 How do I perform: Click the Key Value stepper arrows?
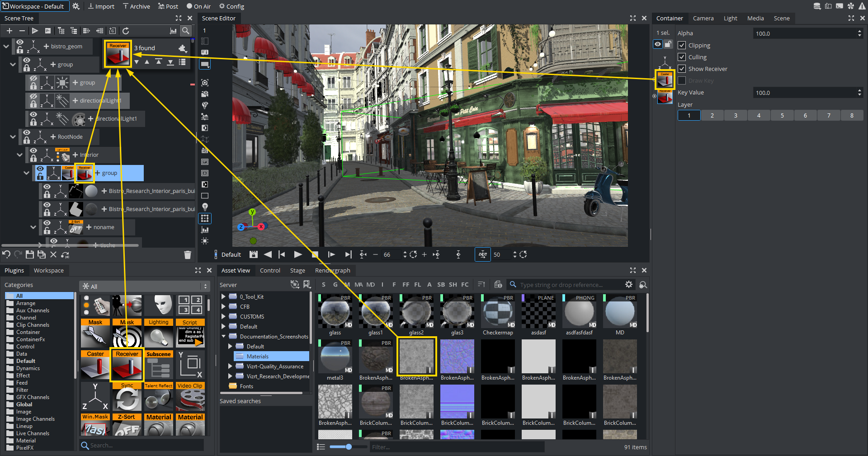(x=859, y=93)
